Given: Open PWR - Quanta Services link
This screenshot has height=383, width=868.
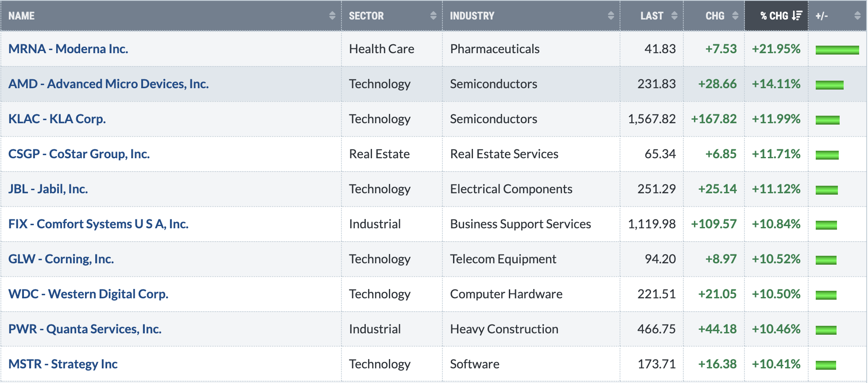Looking at the screenshot, I should (85, 329).
